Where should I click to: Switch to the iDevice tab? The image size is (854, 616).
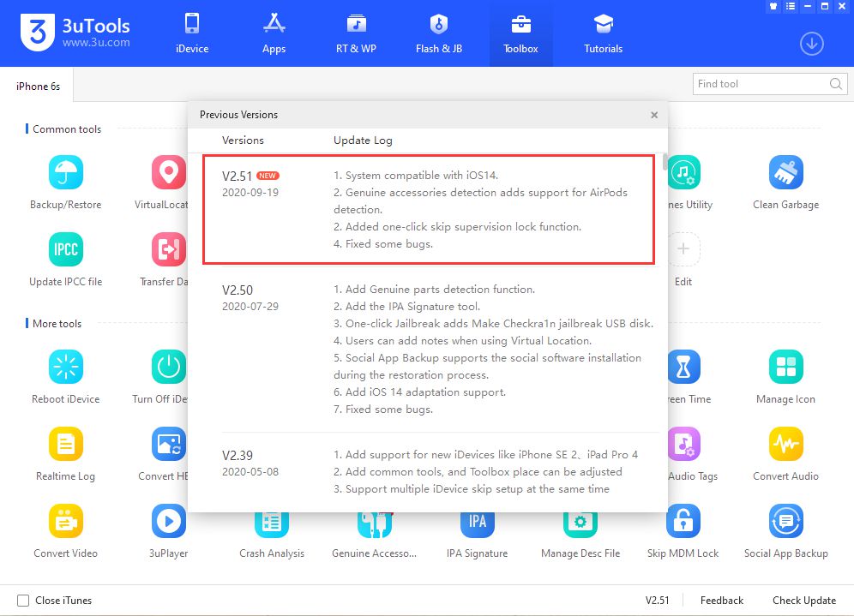tap(192, 33)
